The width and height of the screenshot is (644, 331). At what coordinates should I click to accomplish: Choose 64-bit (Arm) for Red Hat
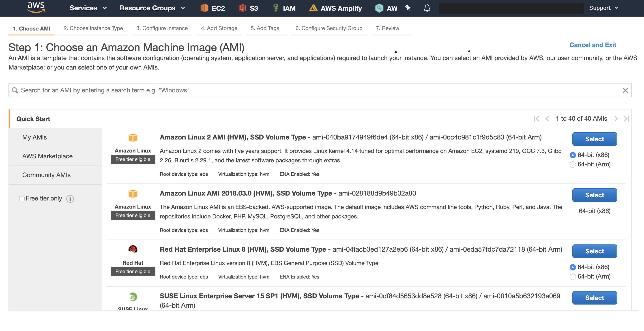point(573,277)
